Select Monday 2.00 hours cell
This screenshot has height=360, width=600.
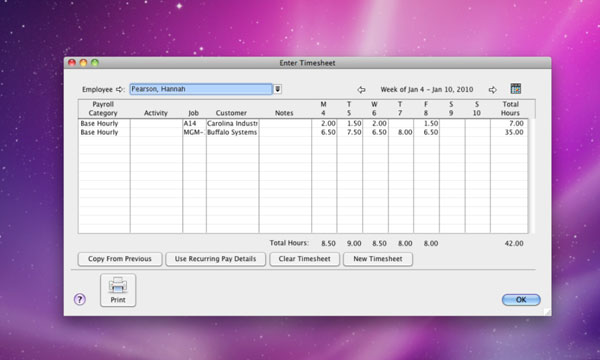coord(324,123)
